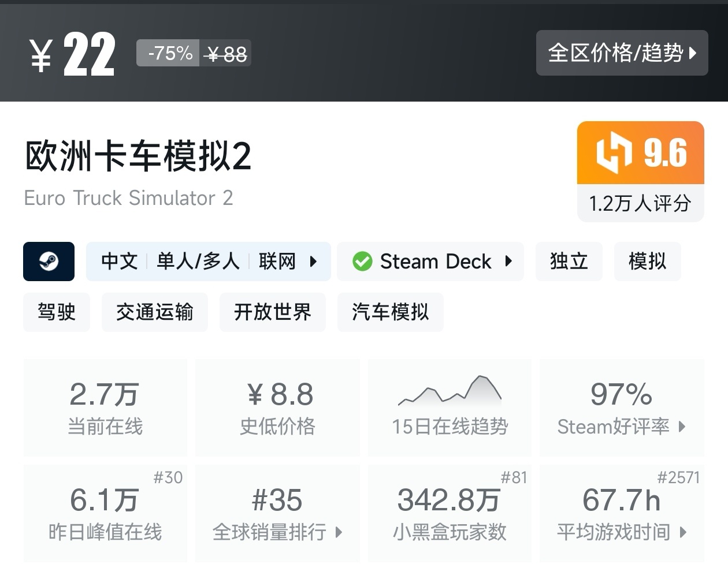Select the 交通运输 tag

[x=155, y=312]
